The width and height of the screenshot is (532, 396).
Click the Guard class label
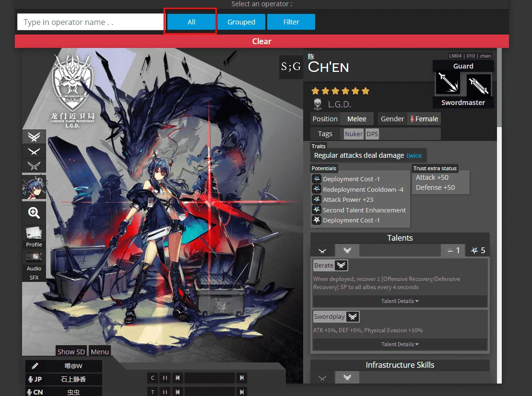[463, 66]
